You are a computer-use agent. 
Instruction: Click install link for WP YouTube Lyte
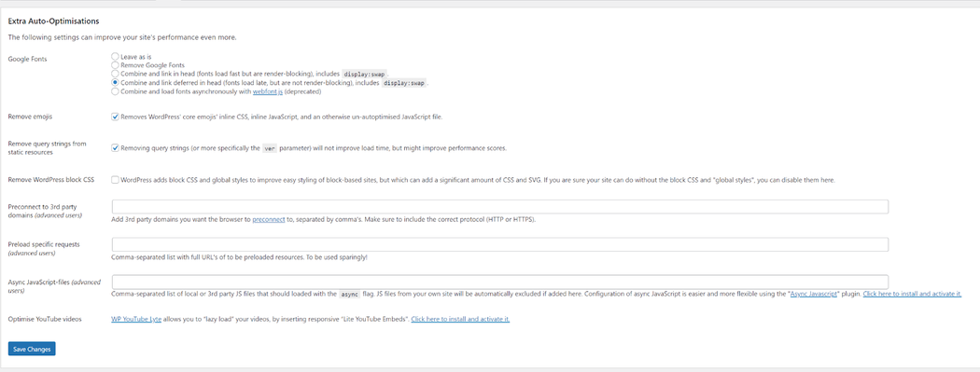click(461, 319)
